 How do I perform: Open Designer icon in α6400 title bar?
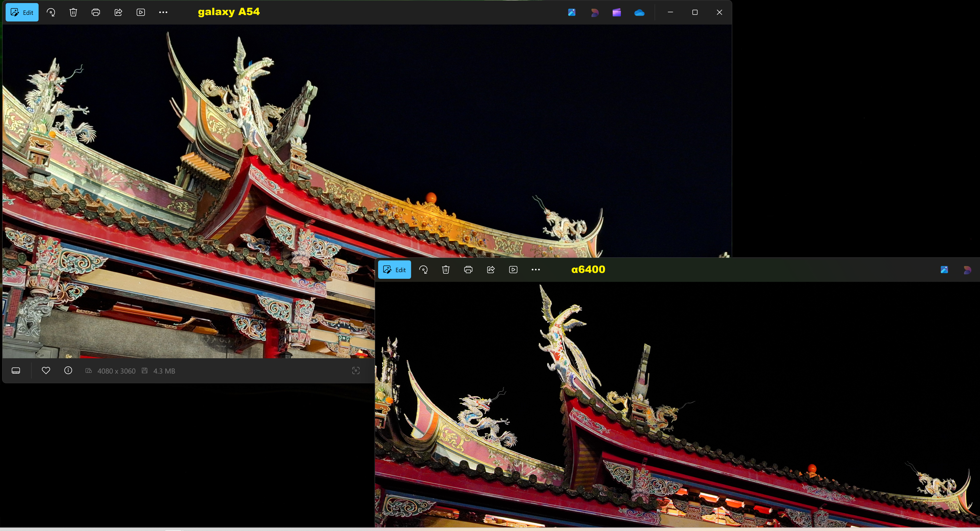click(967, 270)
